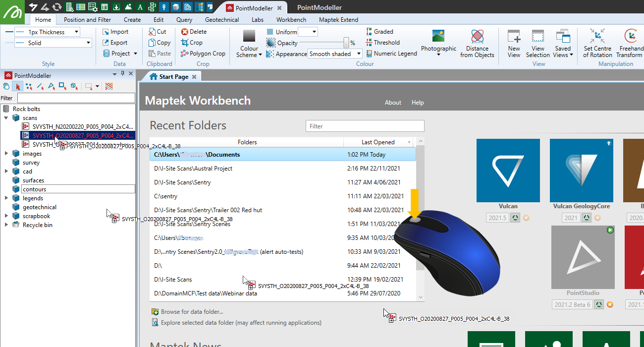Expand the scrapbook tree node
Image resolution: width=644 pixels, height=347 pixels.
click(6, 216)
